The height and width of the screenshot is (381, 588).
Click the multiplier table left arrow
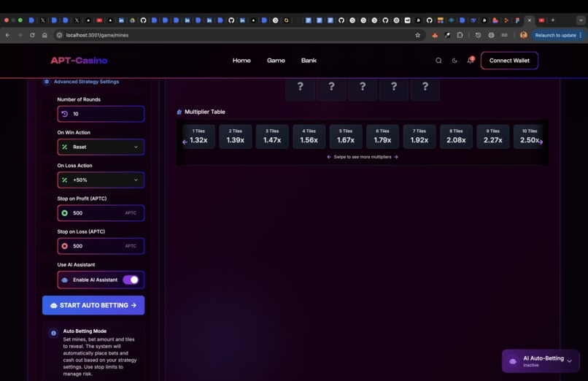185,142
